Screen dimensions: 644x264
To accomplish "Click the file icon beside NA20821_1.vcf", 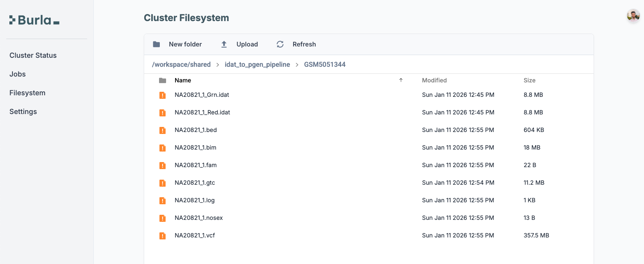I will point(163,235).
